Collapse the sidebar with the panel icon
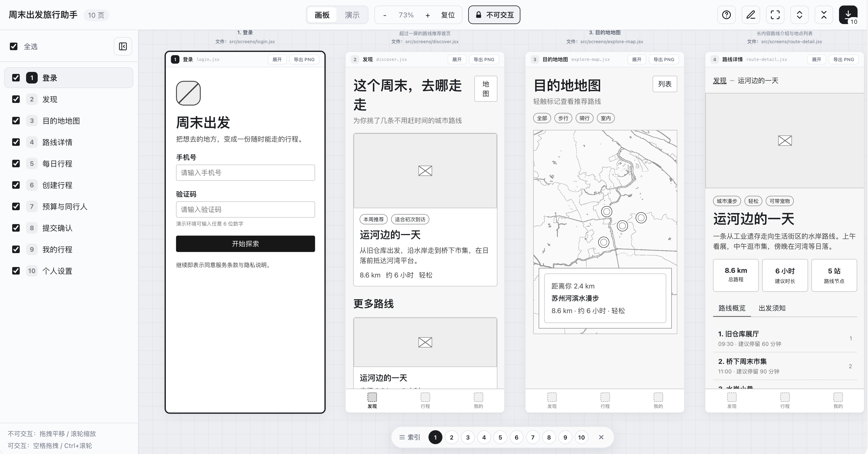 click(123, 46)
